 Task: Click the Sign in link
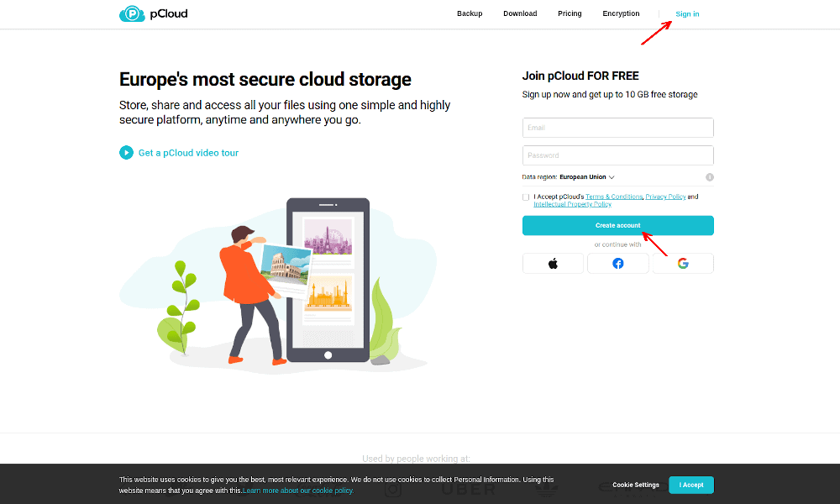click(687, 14)
